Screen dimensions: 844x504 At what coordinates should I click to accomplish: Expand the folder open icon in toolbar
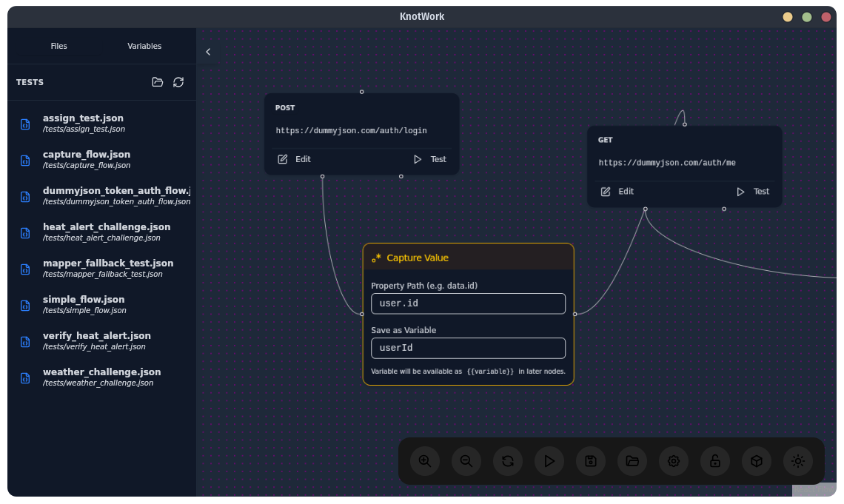[632, 460]
